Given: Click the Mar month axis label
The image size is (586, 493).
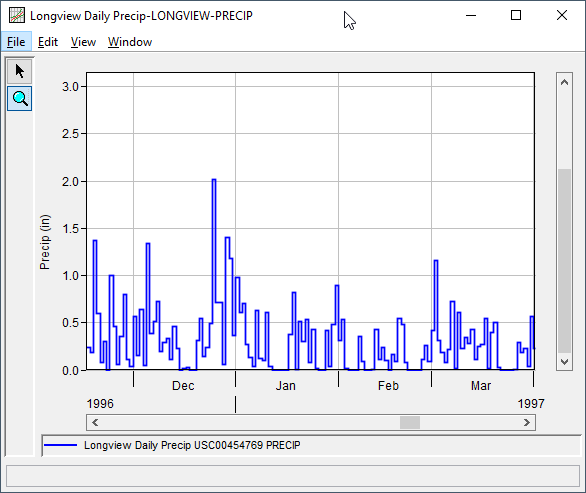Looking at the screenshot, I should tap(481, 385).
